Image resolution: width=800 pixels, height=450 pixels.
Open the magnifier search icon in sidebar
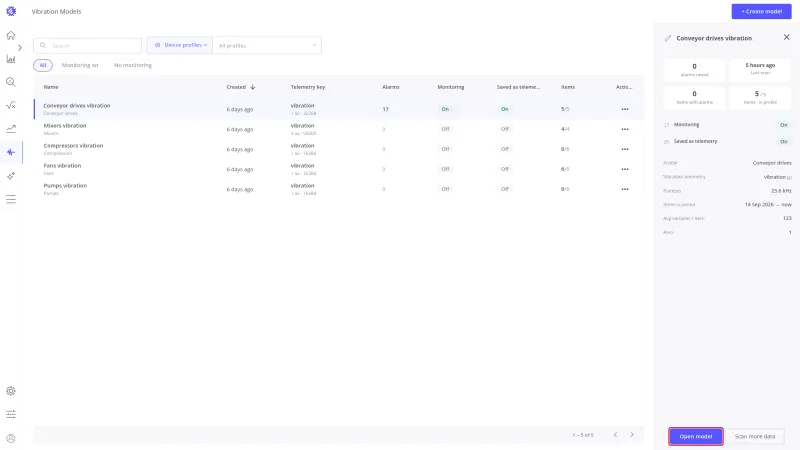coord(11,82)
